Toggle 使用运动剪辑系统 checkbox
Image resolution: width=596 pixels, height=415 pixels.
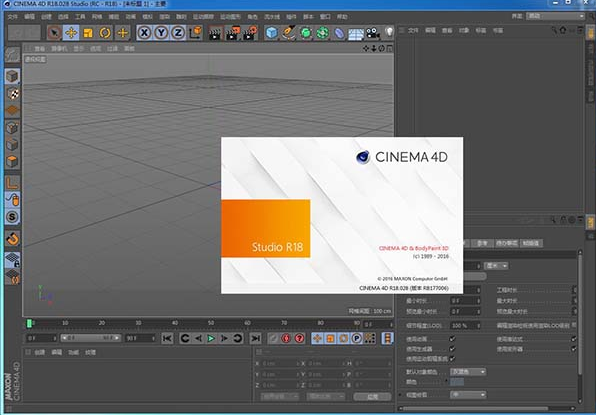coord(452,358)
